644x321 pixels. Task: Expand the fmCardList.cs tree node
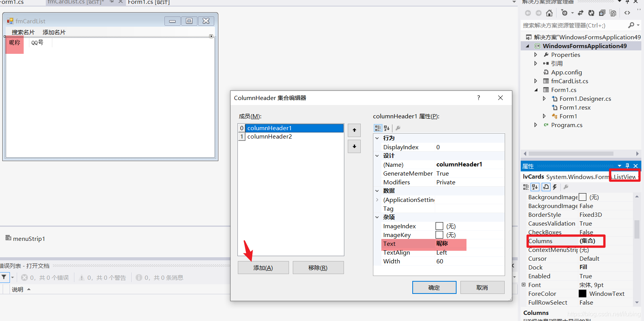(x=536, y=81)
